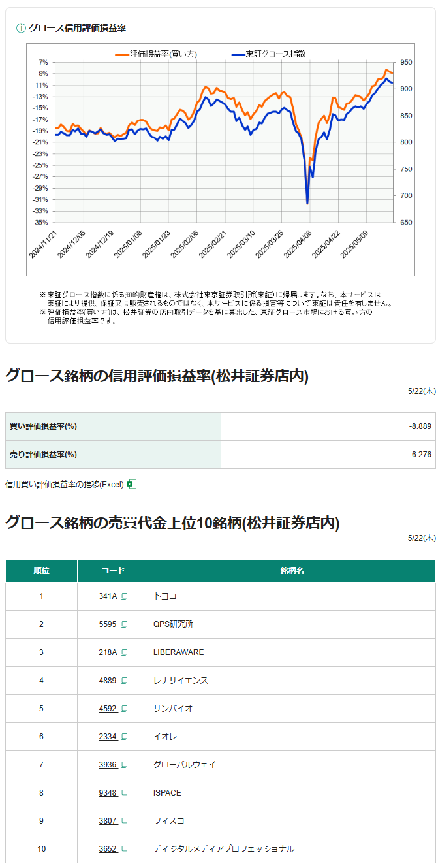
Task: Open stock code link 341A
Action: (x=108, y=596)
